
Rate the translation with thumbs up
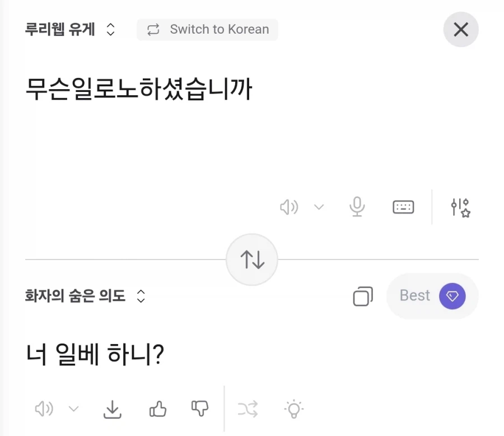(157, 409)
